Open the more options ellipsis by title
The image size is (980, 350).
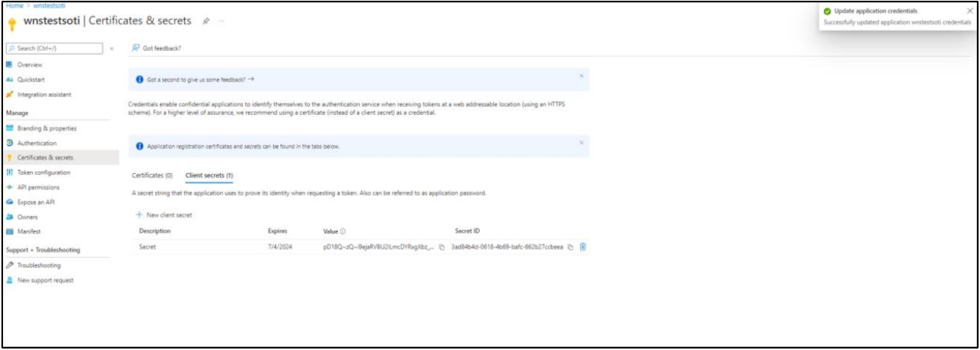[x=220, y=21]
